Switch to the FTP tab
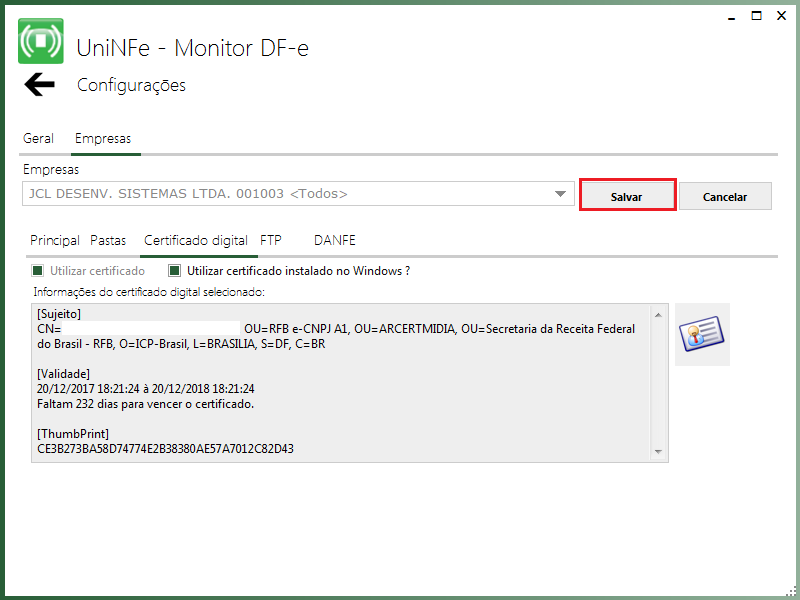Image resolution: width=800 pixels, height=600 pixels. (x=271, y=240)
